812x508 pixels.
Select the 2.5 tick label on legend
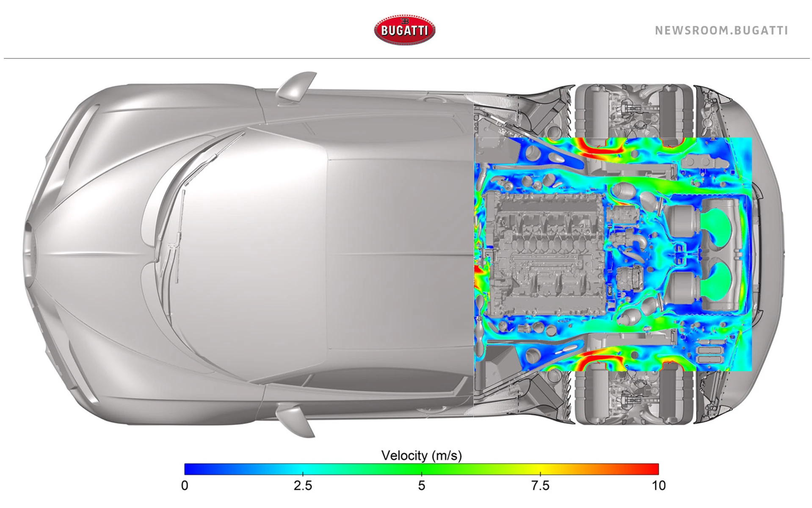pyautogui.click(x=303, y=486)
